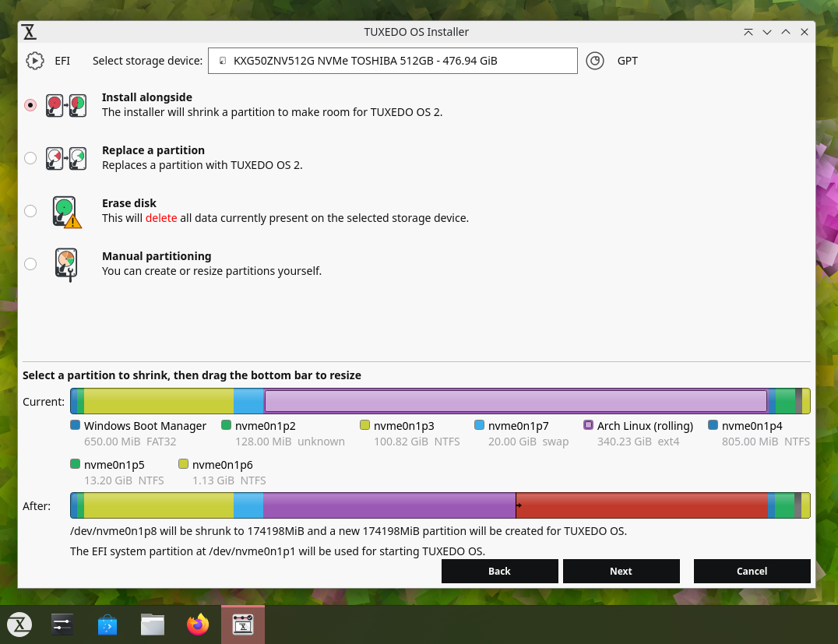Click the Next button
This screenshot has height=644, width=838.
click(x=621, y=572)
